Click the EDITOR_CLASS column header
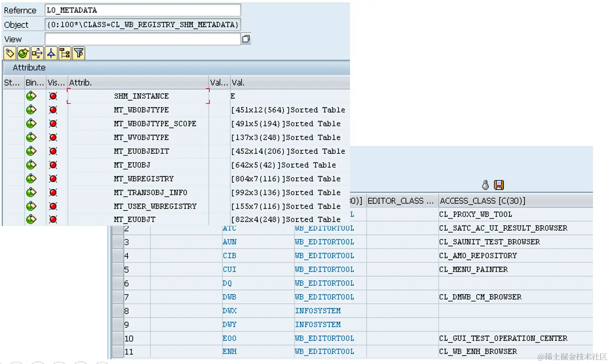The width and height of the screenshot is (610, 364). coord(402,201)
